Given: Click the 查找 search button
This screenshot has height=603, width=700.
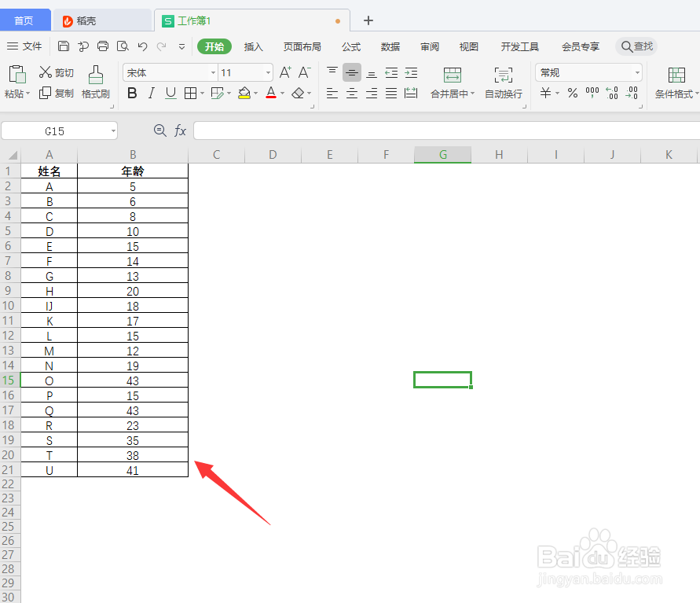Looking at the screenshot, I should (x=636, y=46).
